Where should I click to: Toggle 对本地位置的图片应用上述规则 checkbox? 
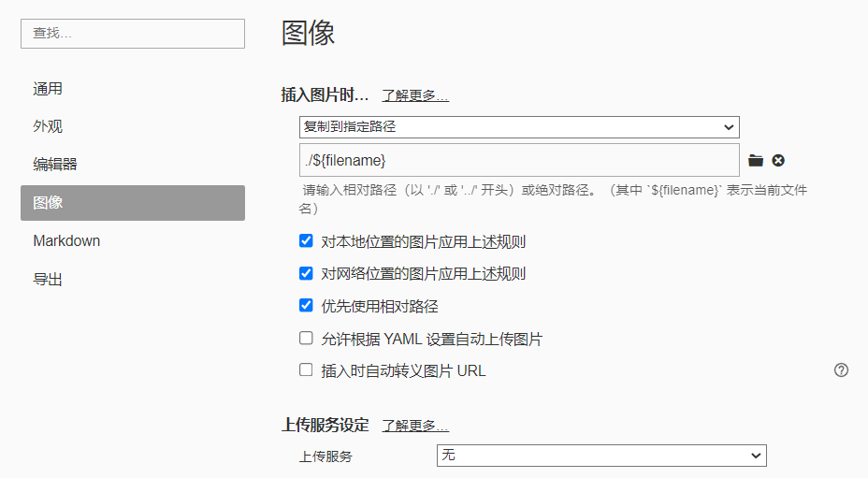point(306,241)
